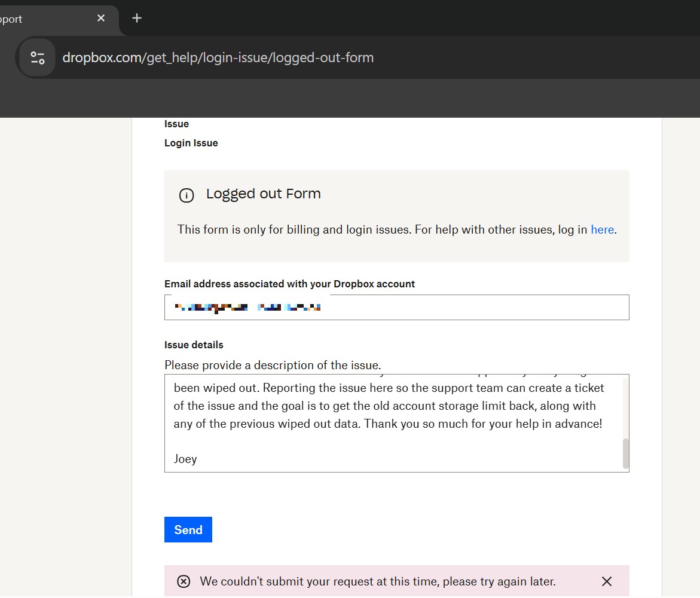700x598 pixels.
Task: Click the 'Login Issue' text
Action: [x=191, y=143]
